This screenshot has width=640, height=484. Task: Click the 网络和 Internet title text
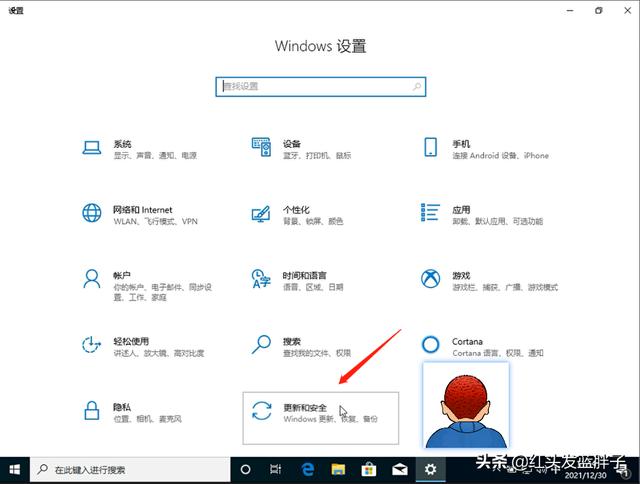coord(142,210)
